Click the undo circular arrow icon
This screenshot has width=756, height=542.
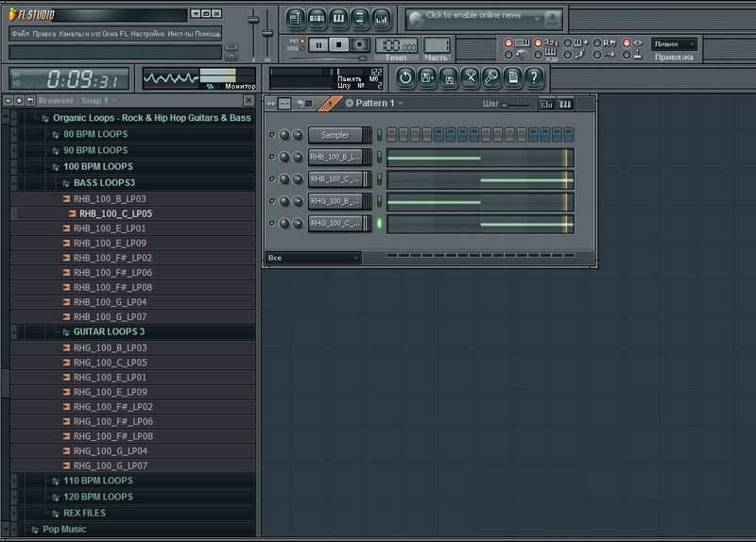tap(404, 77)
